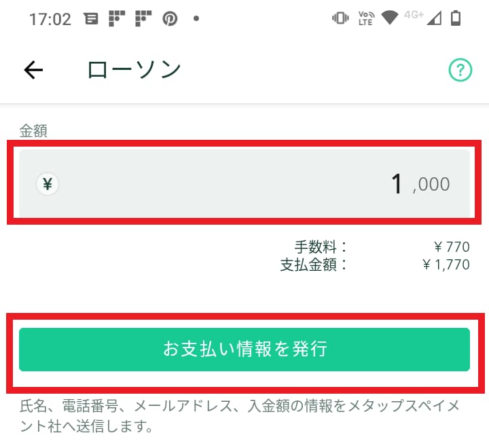
Task: Tap the 支払金額 label
Action: 313,265
